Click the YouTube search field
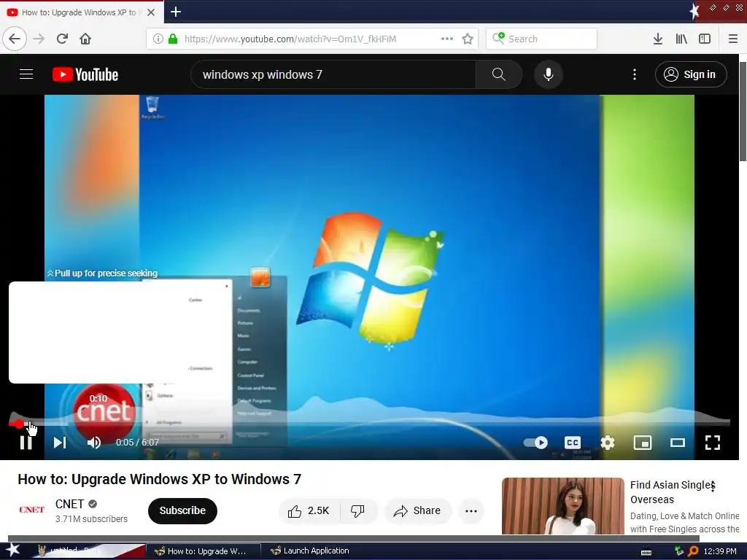 pos(333,74)
